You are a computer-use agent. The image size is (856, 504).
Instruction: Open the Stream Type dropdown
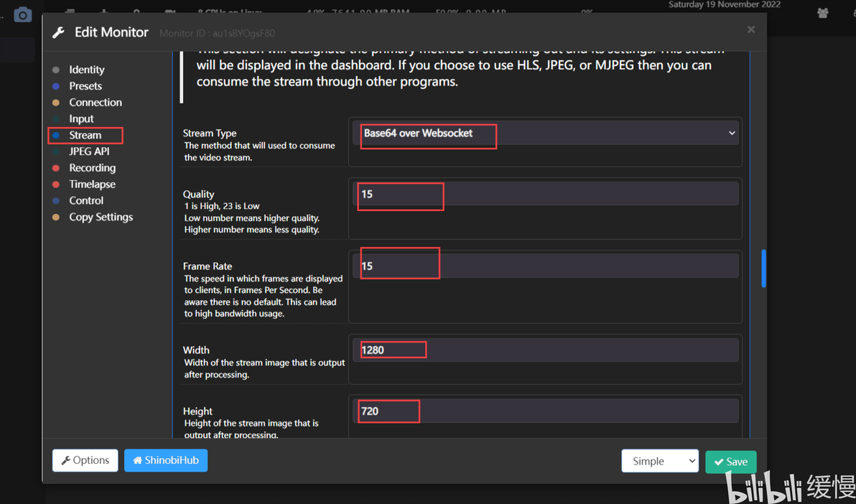click(546, 134)
